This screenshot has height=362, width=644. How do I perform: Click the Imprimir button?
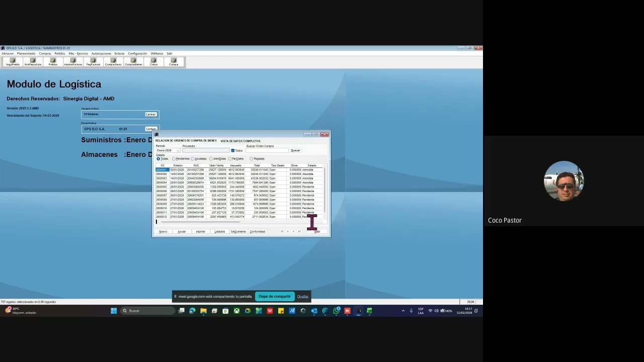(200, 231)
